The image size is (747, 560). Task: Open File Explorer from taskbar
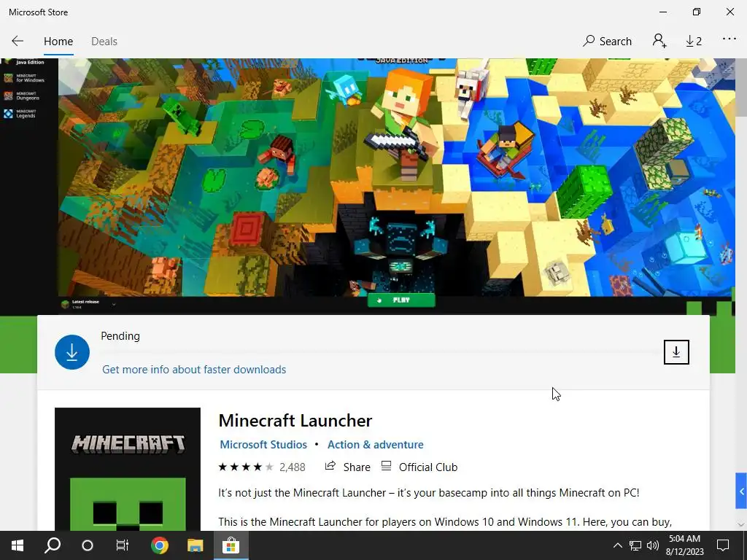coord(195,545)
